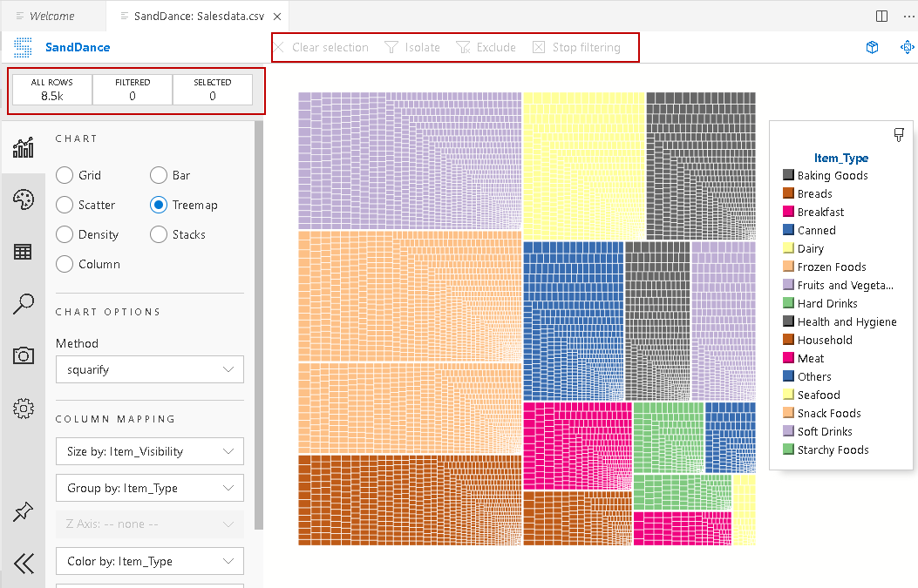
Task: Open the settings gear sidebar icon
Action: coord(23,408)
